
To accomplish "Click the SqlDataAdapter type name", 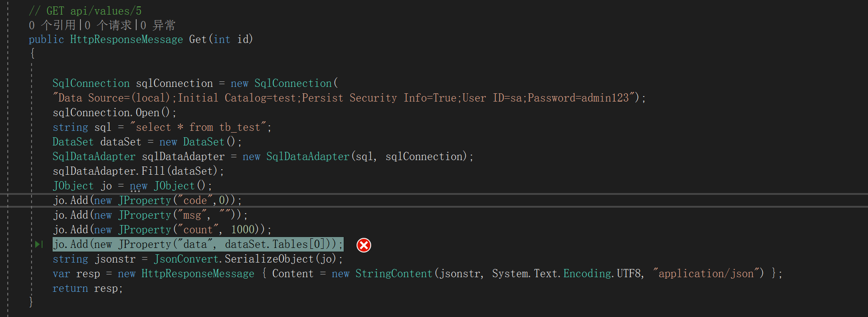I will tap(94, 156).
